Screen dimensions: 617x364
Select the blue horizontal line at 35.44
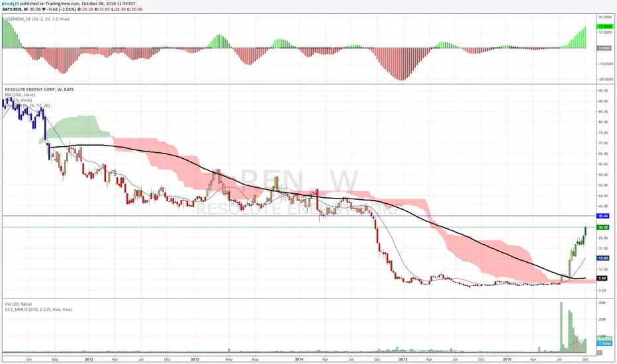(299, 216)
